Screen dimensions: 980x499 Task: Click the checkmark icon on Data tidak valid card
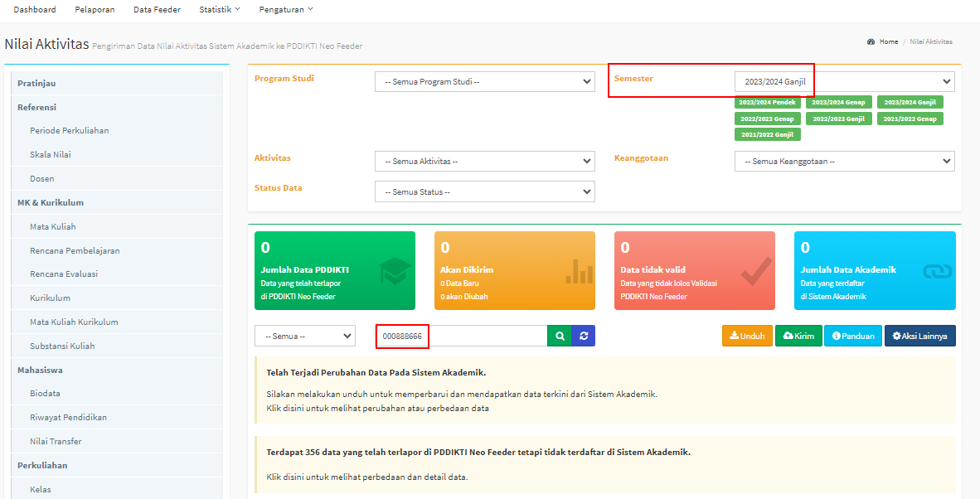(756, 272)
